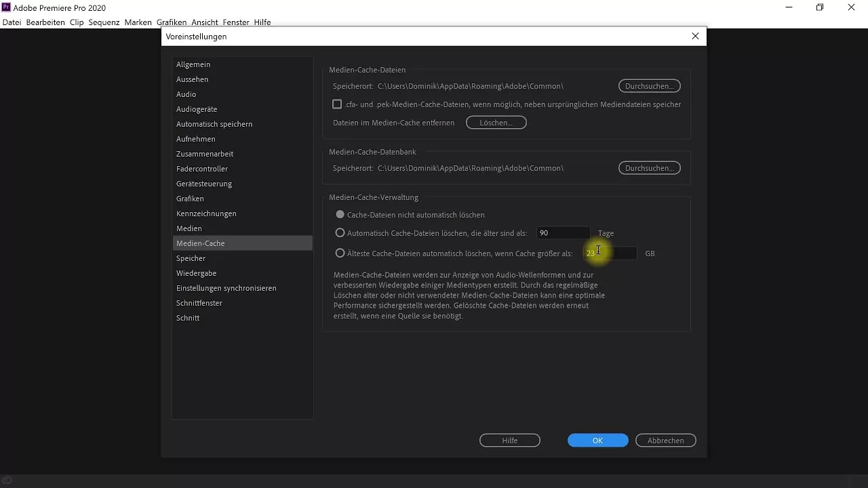
Task: Click Durchsuchen for Medien-Cache-Datenbank location
Action: coord(649,167)
